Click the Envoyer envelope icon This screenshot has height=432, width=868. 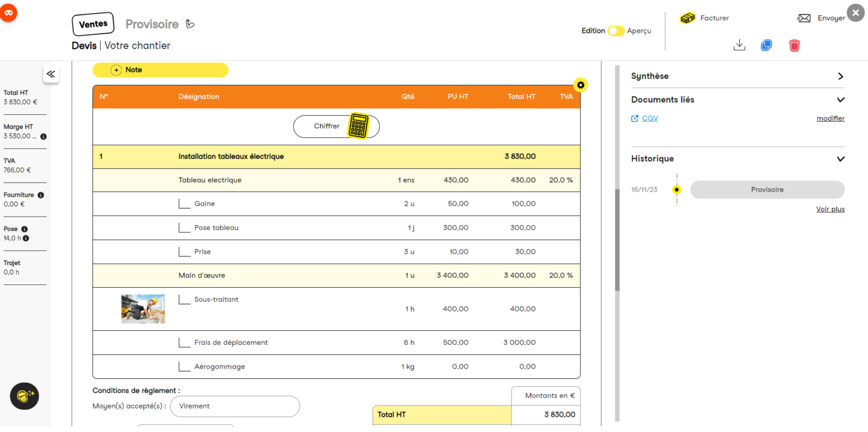point(804,18)
